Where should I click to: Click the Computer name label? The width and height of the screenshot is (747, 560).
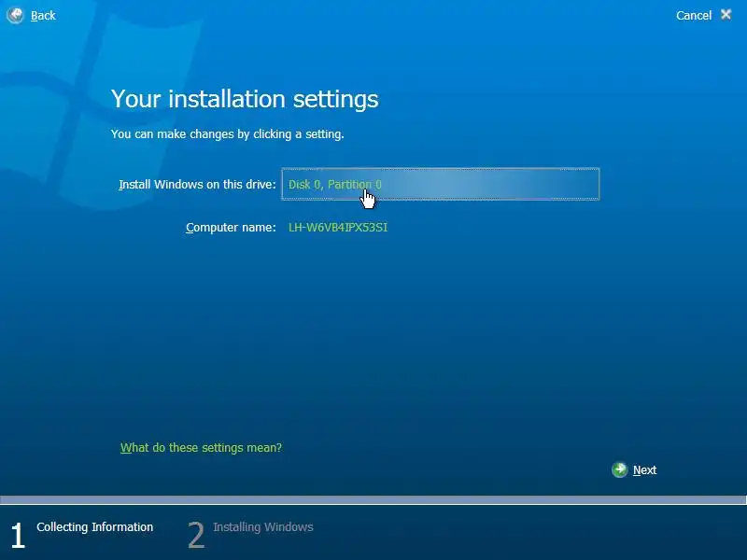(x=231, y=228)
